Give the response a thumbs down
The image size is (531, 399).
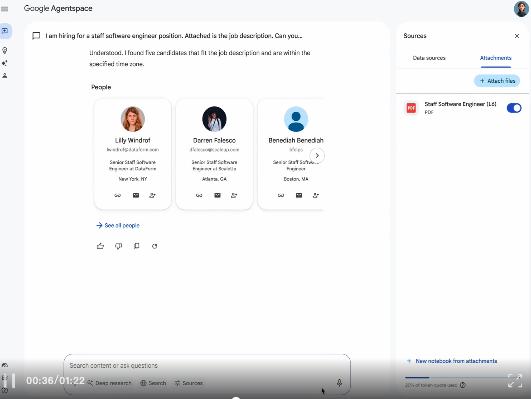[x=118, y=246]
